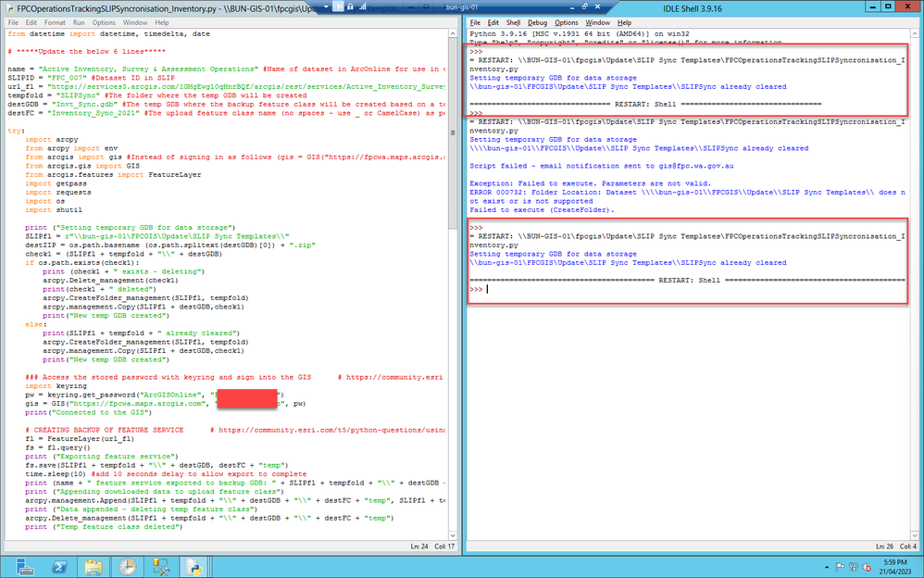924x578 pixels.
Task: Click the editor status 'Col: 17'
Action: [x=445, y=547]
